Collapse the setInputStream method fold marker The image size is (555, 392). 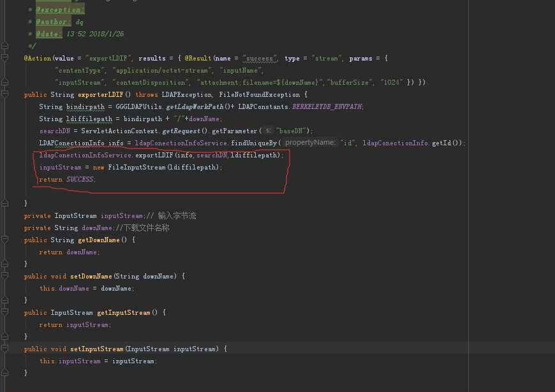pyautogui.click(x=4, y=349)
